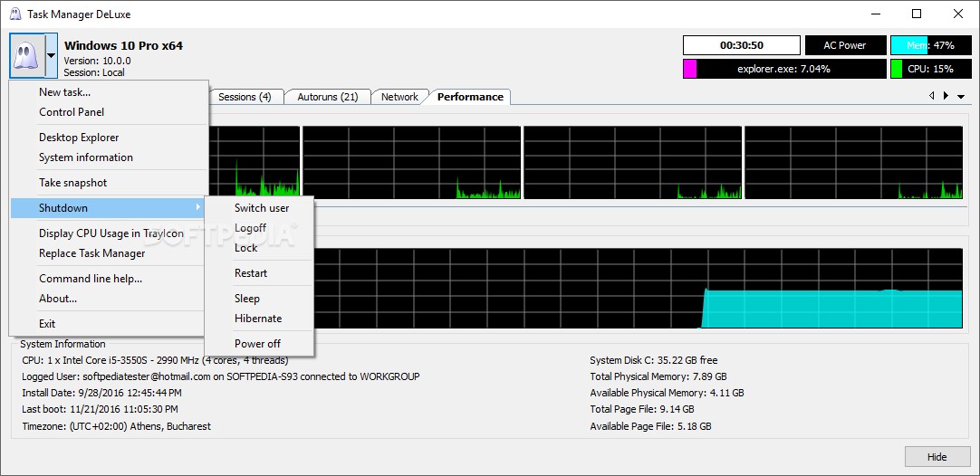
Task: Click the Windows 10 Pro x64 heading
Action: tap(124, 45)
